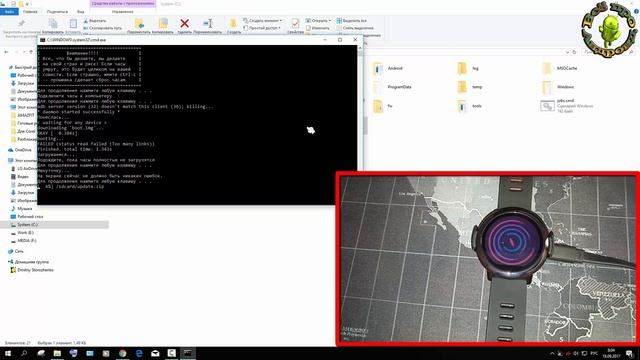640x360 pixels.
Task: Select Сеть (Network) in navigation pane
Action: 16,251
